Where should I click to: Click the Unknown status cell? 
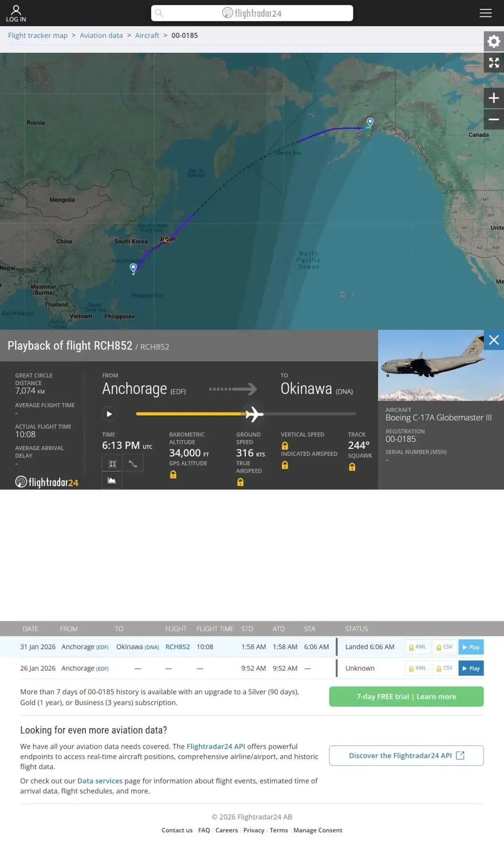pos(360,668)
